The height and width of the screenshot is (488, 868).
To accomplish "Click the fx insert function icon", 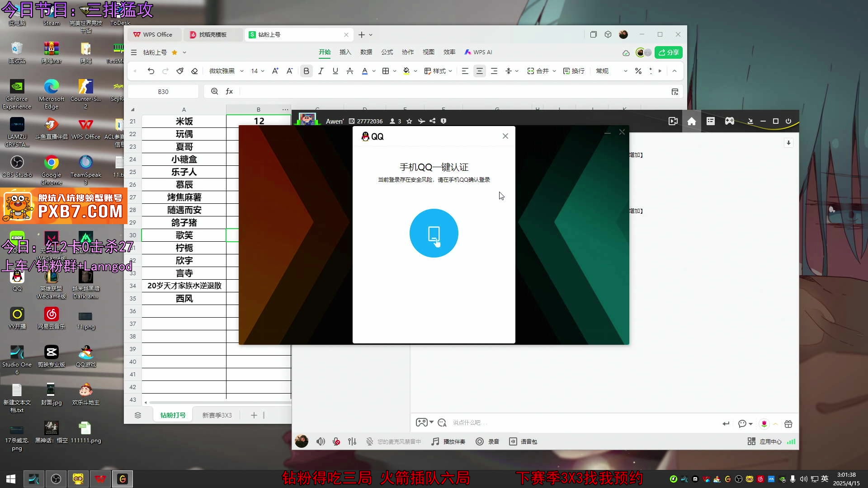I will (229, 91).
